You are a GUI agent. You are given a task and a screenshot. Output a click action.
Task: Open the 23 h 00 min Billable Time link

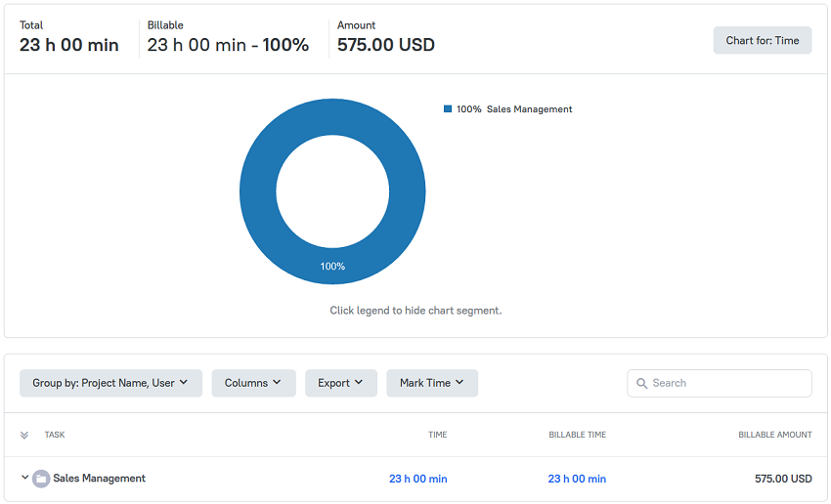point(577,479)
